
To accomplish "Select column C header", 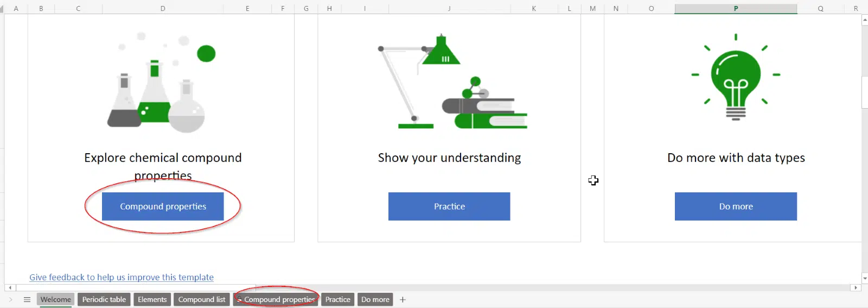I will pyautogui.click(x=78, y=8).
